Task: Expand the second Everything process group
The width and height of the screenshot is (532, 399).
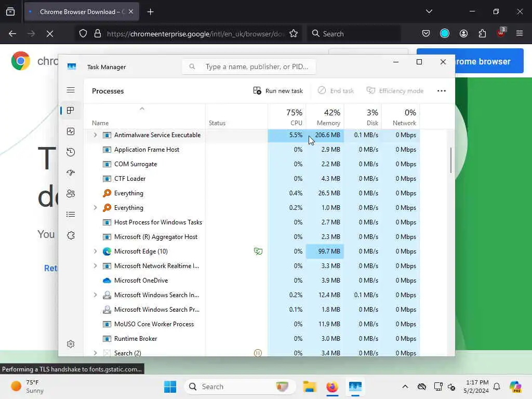Action: [96, 208]
